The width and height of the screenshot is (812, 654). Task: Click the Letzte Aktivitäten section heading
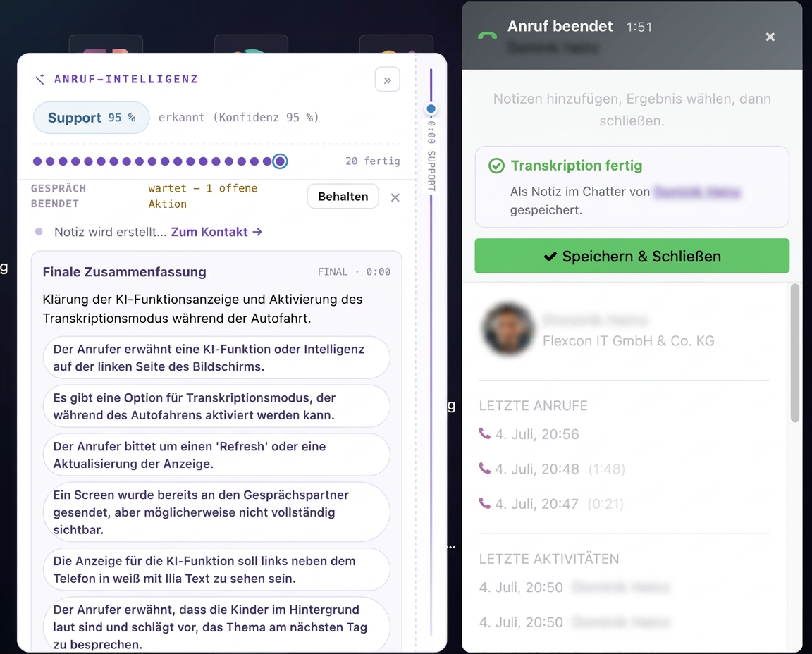pyautogui.click(x=549, y=559)
